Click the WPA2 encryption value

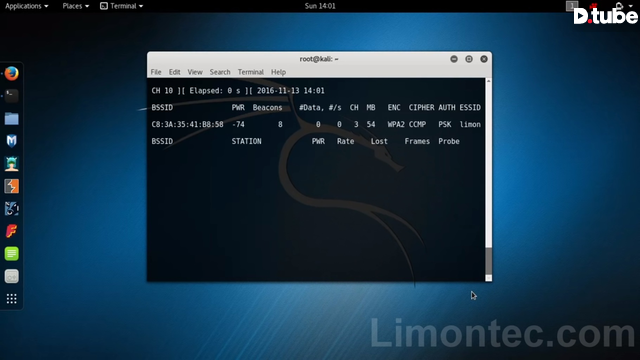(x=396, y=124)
